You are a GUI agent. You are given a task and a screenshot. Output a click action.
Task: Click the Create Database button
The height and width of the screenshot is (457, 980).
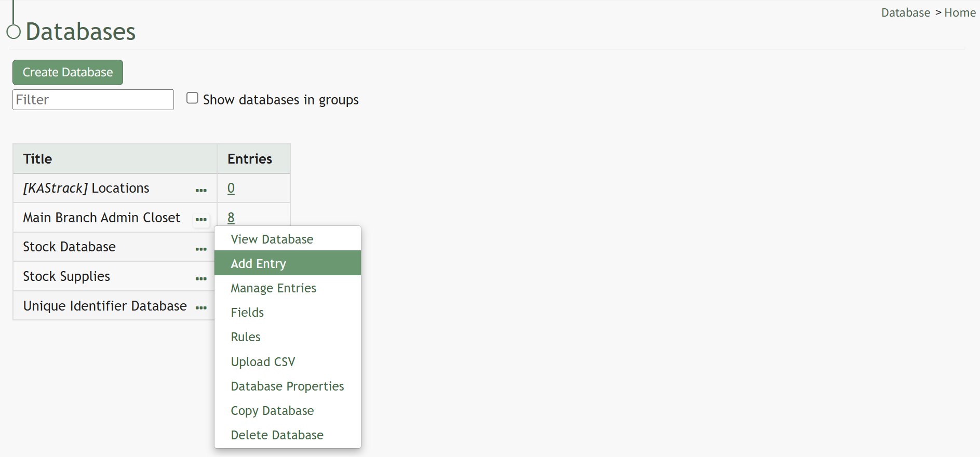point(68,72)
